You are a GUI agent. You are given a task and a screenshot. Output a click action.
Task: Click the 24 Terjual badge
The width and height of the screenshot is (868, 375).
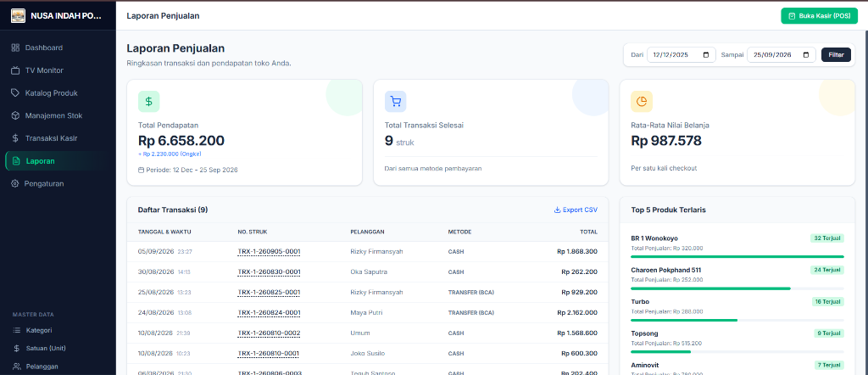tap(827, 270)
